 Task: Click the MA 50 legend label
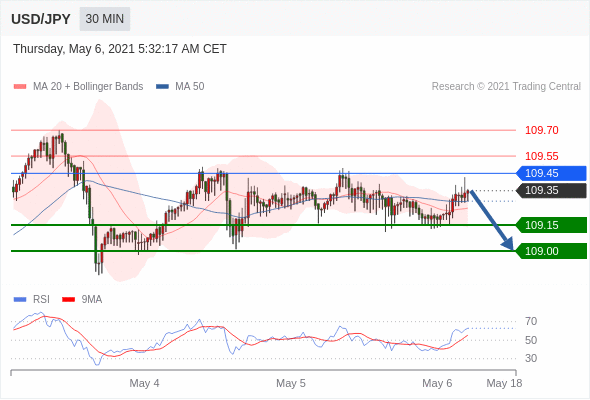190,87
